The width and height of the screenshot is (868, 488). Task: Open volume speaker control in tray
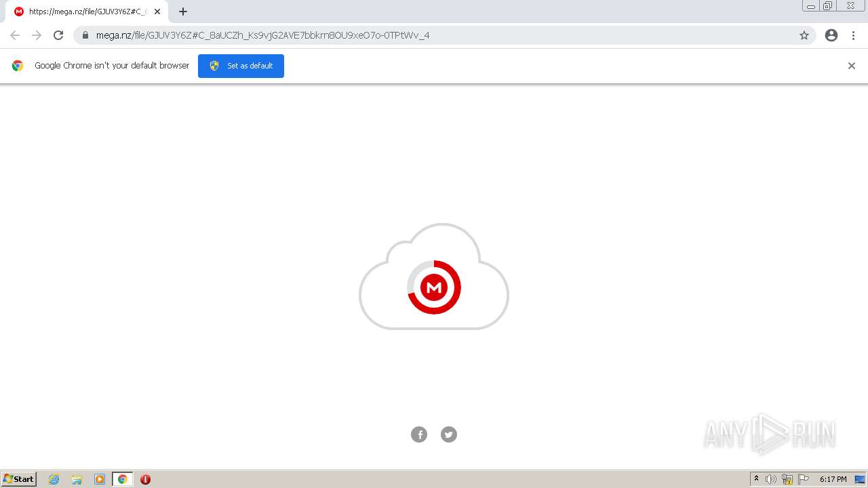tap(771, 479)
